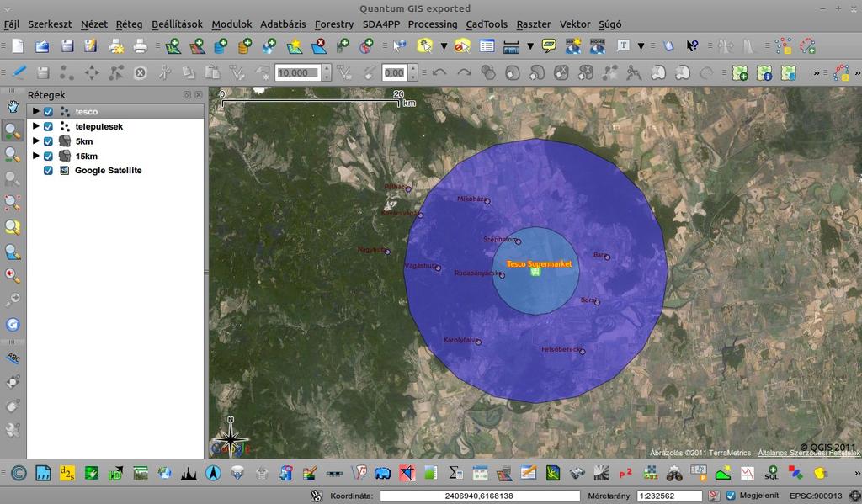Add a PostGIS database layer
This screenshot has height=504, width=862.
click(x=221, y=46)
